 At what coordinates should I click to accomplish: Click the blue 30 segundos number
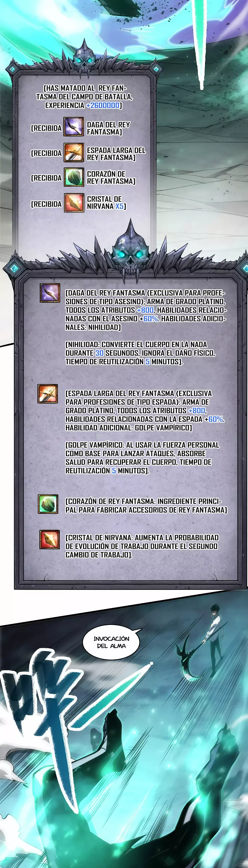99,353
